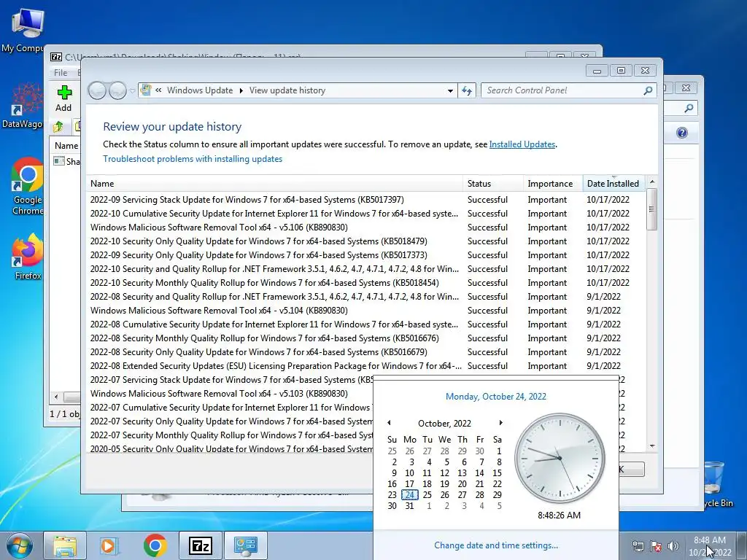This screenshot has width=747, height=560.
Task: Open the recent pages dropdown near Back button
Action: (x=132, y=90)
